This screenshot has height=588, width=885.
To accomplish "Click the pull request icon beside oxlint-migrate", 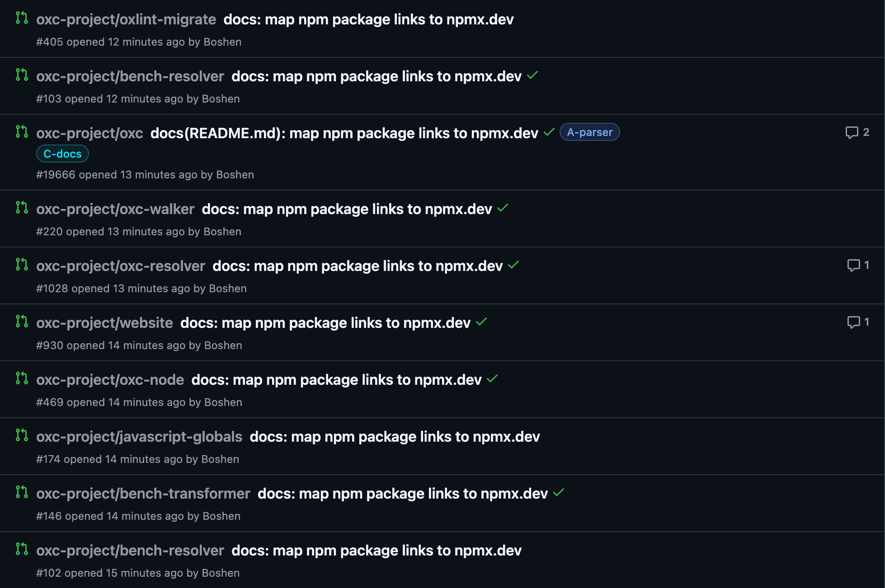I will (22, 18).
